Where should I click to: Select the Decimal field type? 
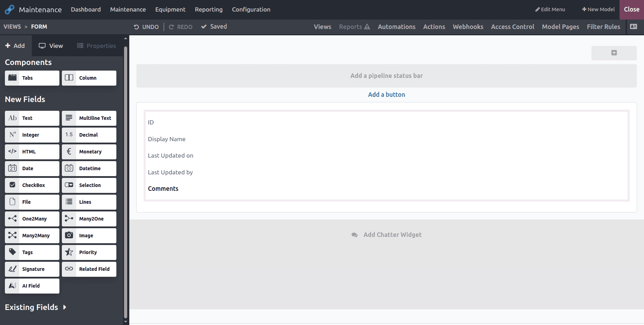pos(89,135)
